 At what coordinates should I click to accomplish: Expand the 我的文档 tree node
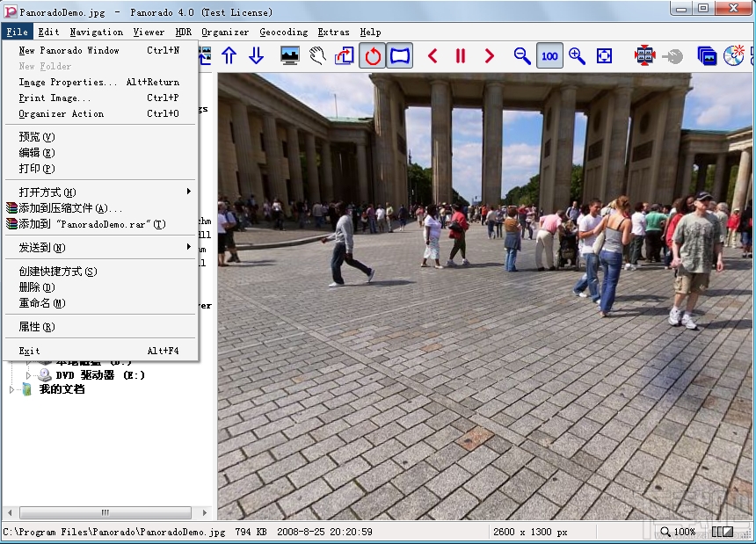11,389
